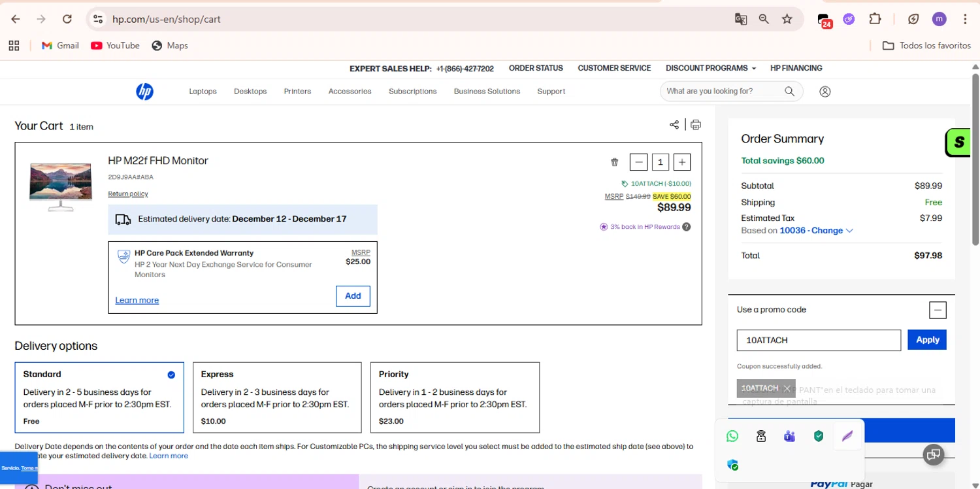Click the HP logo in the site header

(x=144, y=92)
